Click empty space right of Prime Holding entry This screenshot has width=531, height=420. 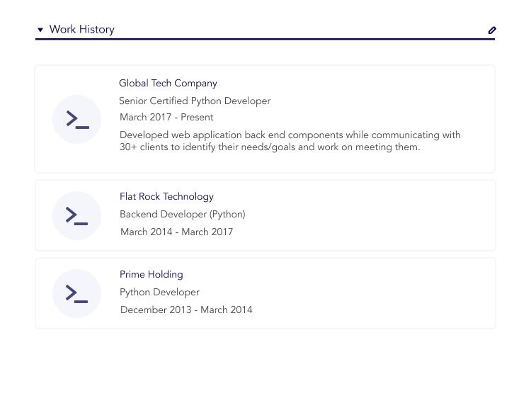[389, 293]
